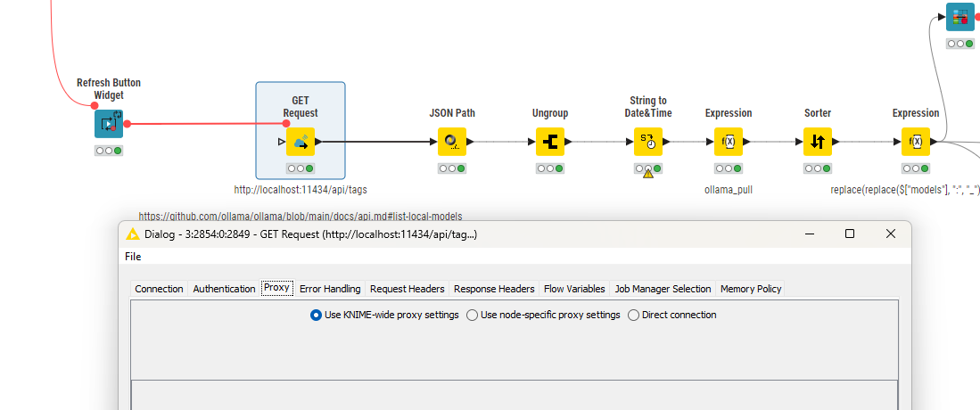Click status lights under top-right blue node
The width and height of the screenshot is (980, 410).
(x=960, y=43)
